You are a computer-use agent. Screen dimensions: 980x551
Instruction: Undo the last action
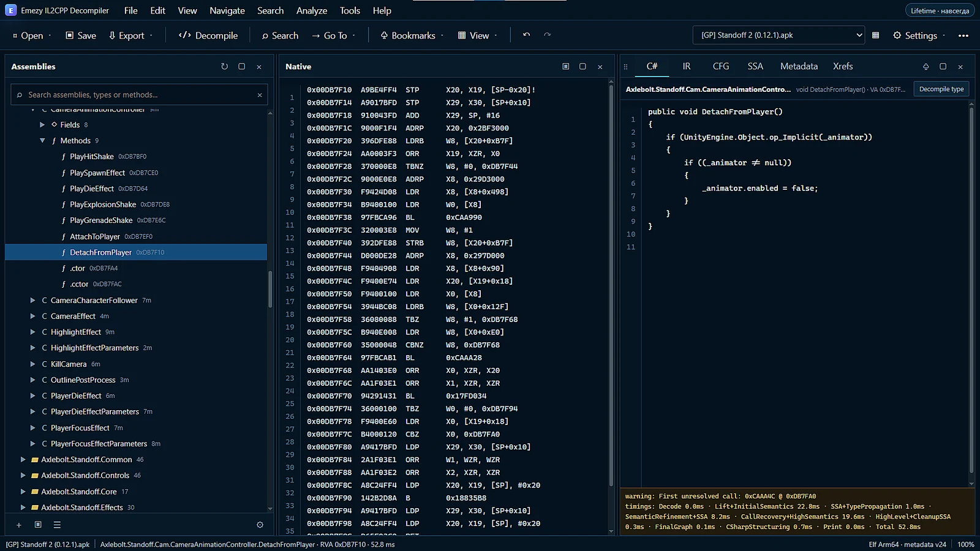(x=526, y=35)
